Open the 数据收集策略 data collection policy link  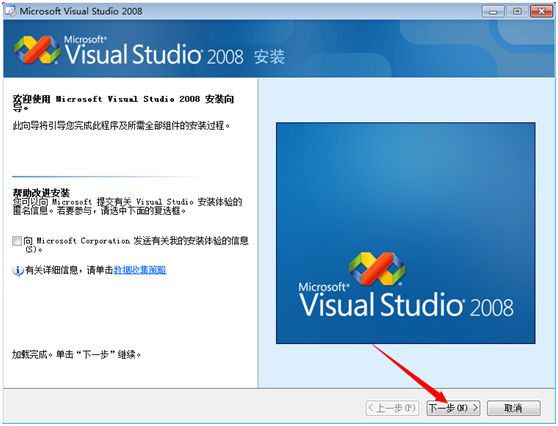click(140, 270)
